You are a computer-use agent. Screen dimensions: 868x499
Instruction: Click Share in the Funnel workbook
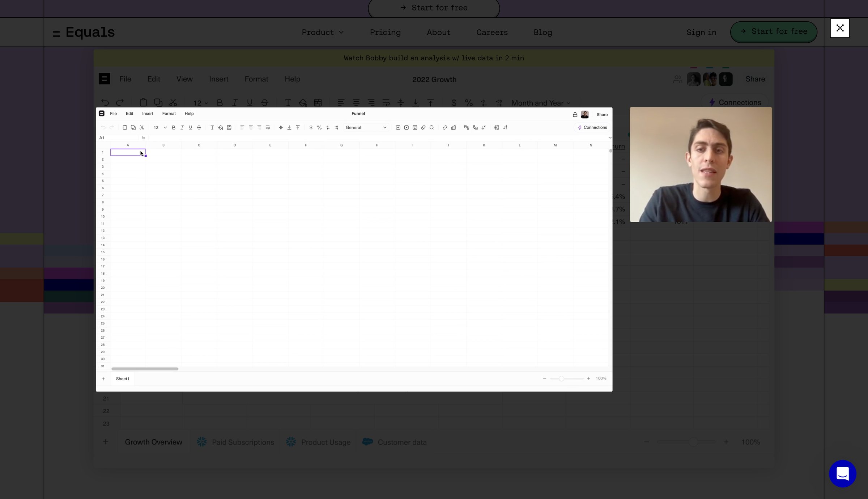click(x=602, y=115)
